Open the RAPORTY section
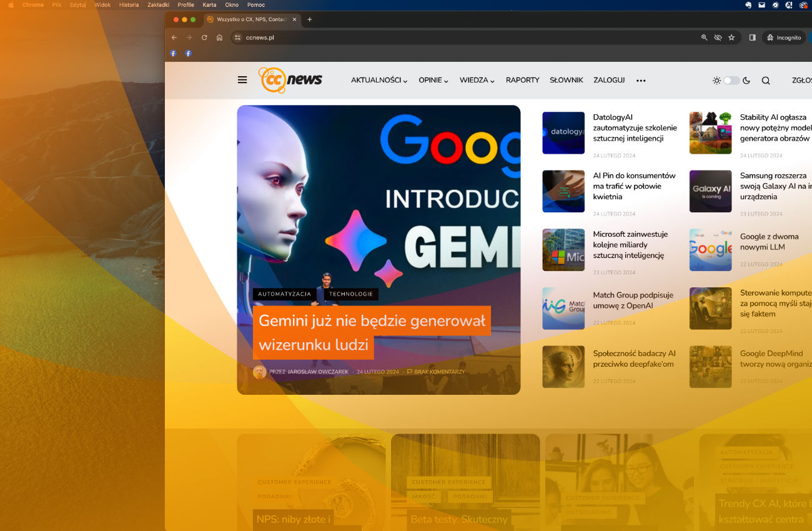Screen dimensions: 812x531 point(522,80)
